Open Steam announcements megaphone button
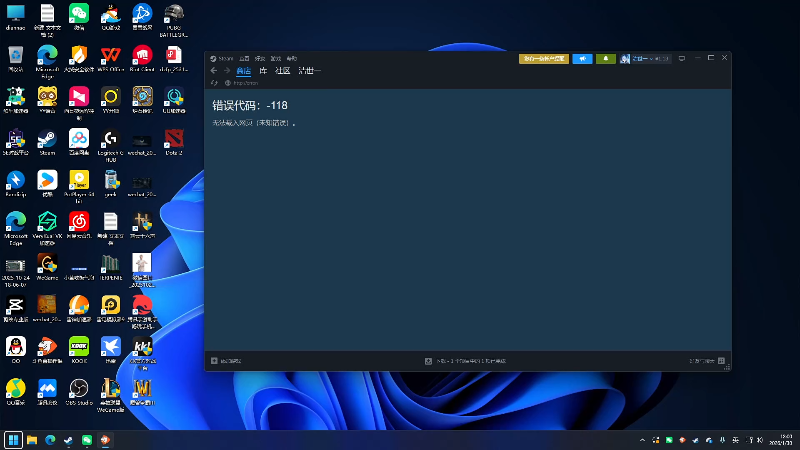The image size is (800, 450). (582, 59)
